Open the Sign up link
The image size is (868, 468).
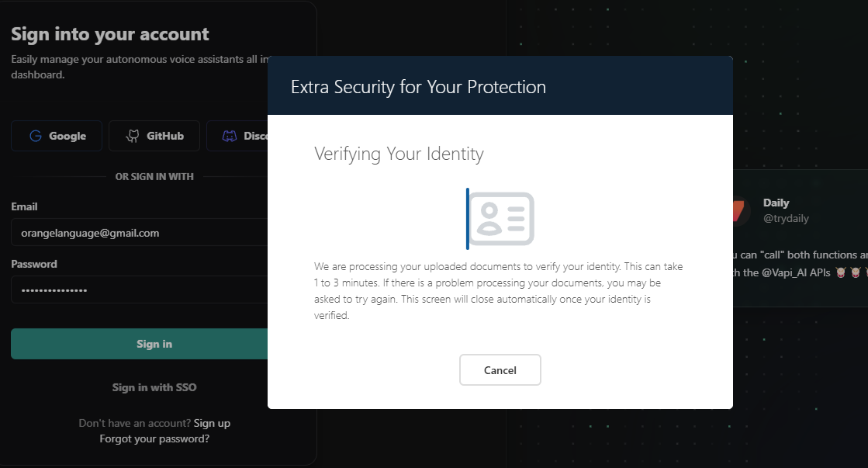(212, 423)
